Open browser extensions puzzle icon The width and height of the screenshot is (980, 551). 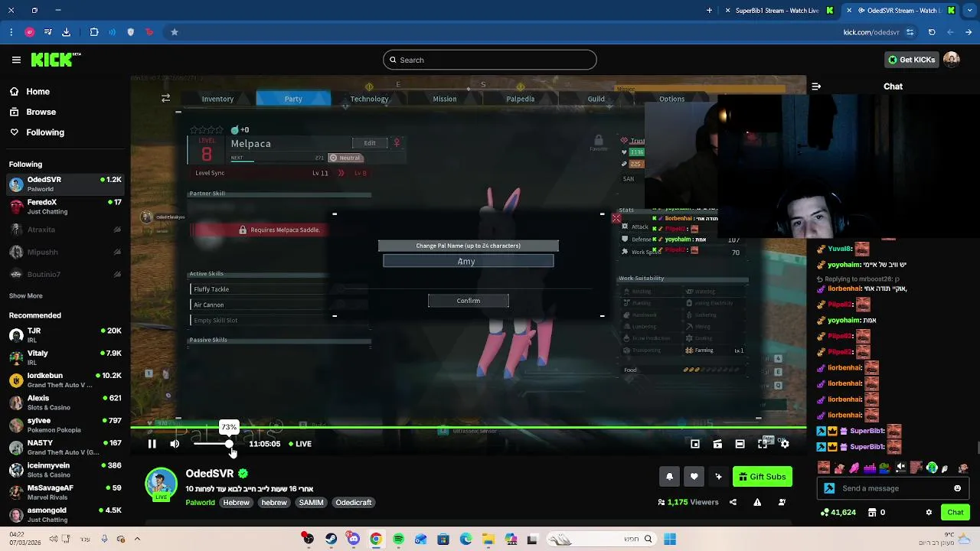pyautogui.click(x=94, y=32)
